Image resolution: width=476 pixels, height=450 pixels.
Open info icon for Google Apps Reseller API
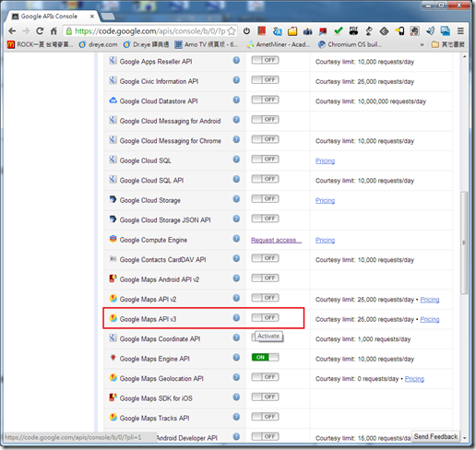236,60
